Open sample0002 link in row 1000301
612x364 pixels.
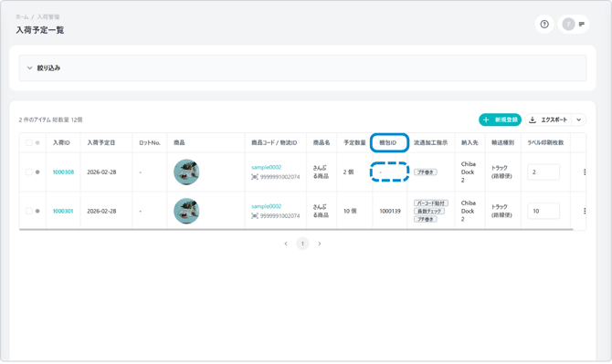[x=266, y=206]
